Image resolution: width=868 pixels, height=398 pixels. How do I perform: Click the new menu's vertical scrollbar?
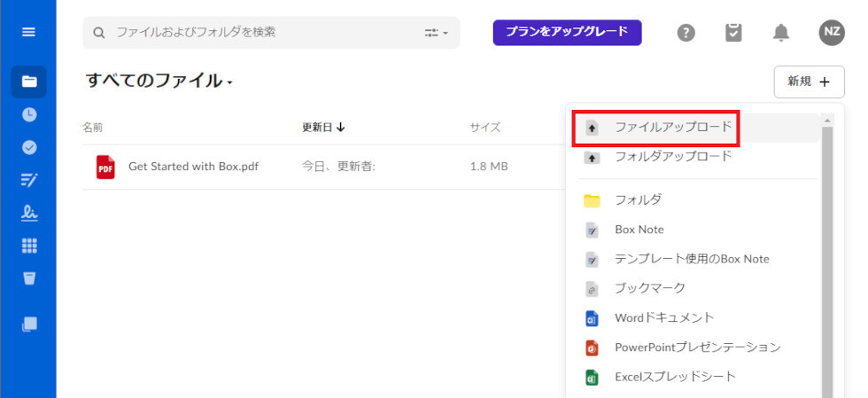pos(827,257)
